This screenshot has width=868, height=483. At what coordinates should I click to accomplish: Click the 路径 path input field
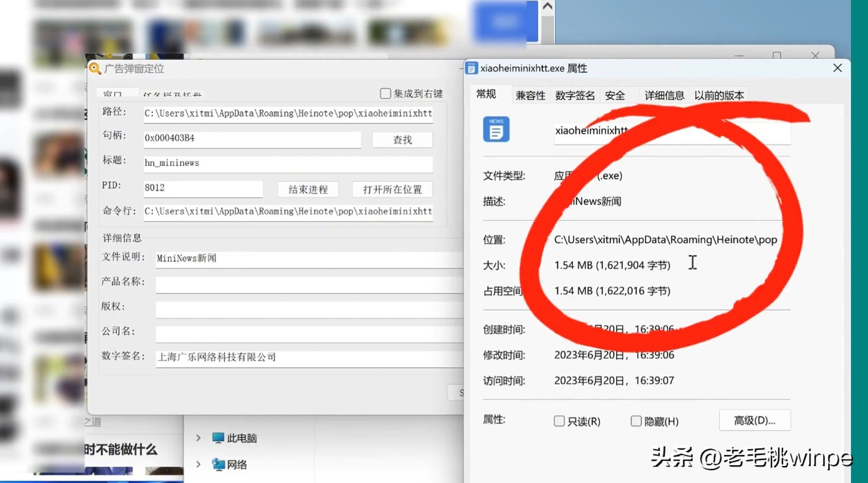click(x=288, y=114)
